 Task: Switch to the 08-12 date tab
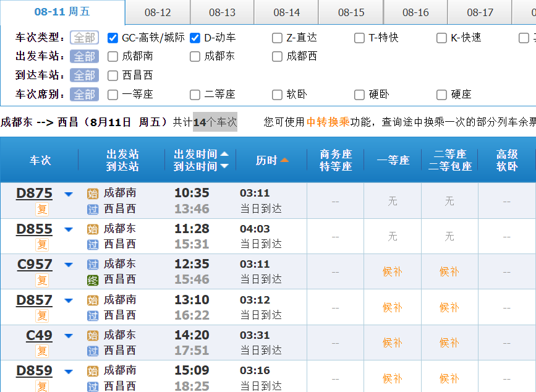pos(158,12)
